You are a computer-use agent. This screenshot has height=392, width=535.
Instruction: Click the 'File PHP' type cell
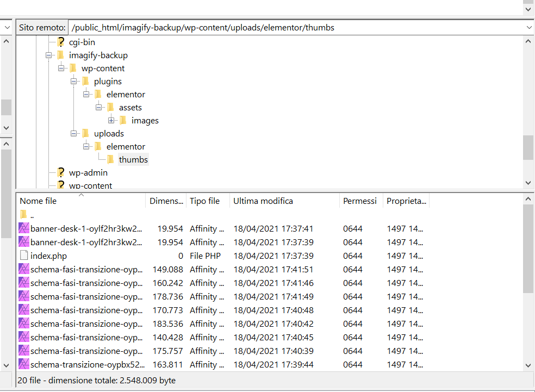click(205, 256)
